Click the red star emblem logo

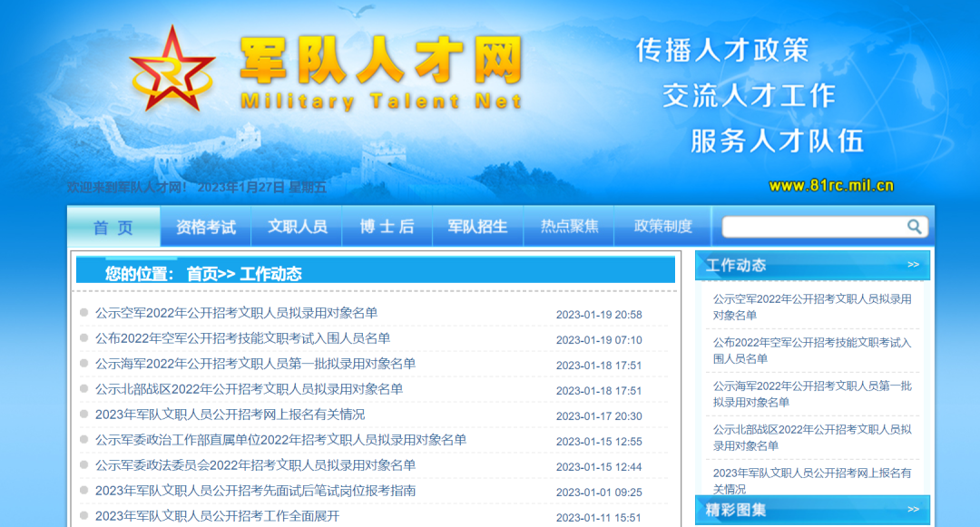point(172,70)
